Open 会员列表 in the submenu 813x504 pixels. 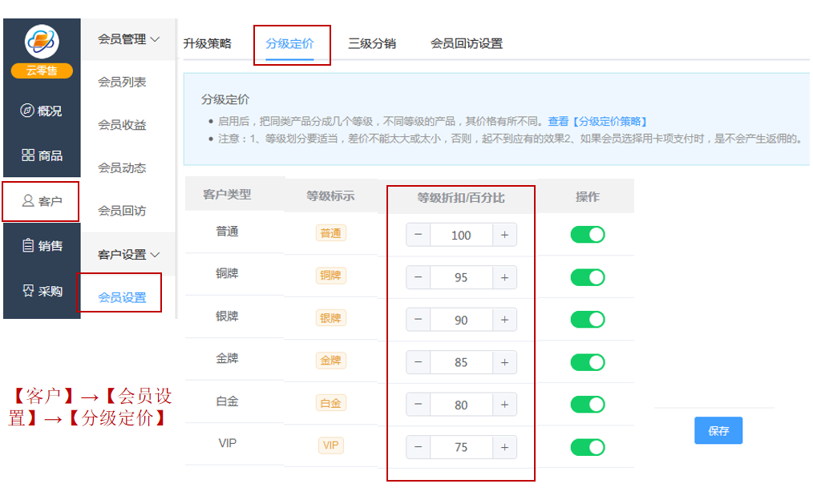pyautogui.click(x=122, y=82)
